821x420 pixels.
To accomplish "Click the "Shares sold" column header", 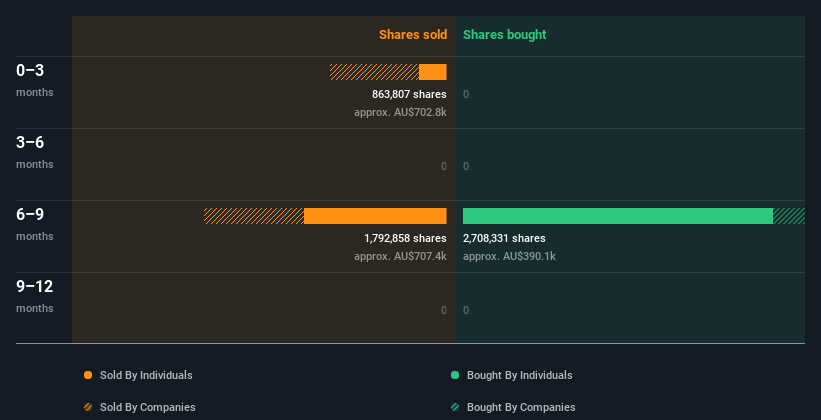I will [412, 35].
